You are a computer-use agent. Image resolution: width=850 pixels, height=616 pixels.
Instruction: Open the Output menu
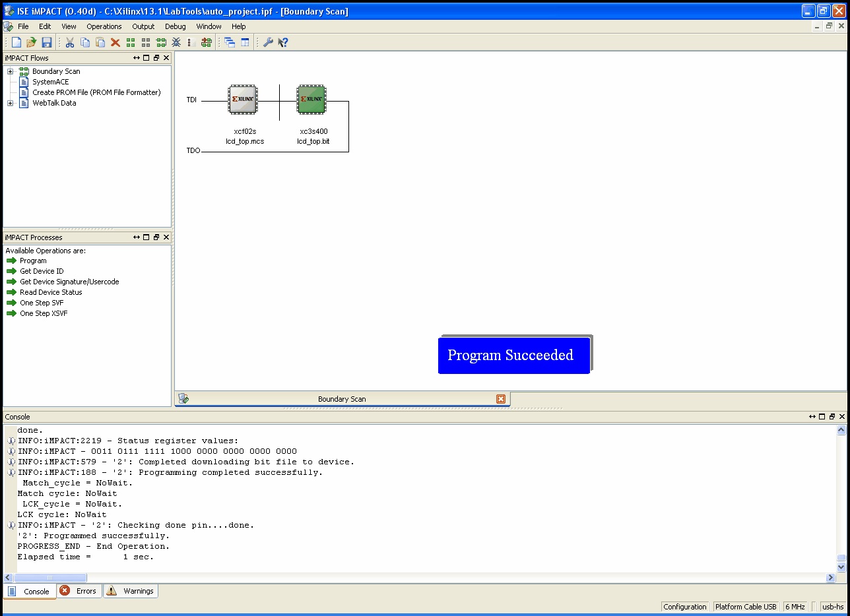coord(143,26)
